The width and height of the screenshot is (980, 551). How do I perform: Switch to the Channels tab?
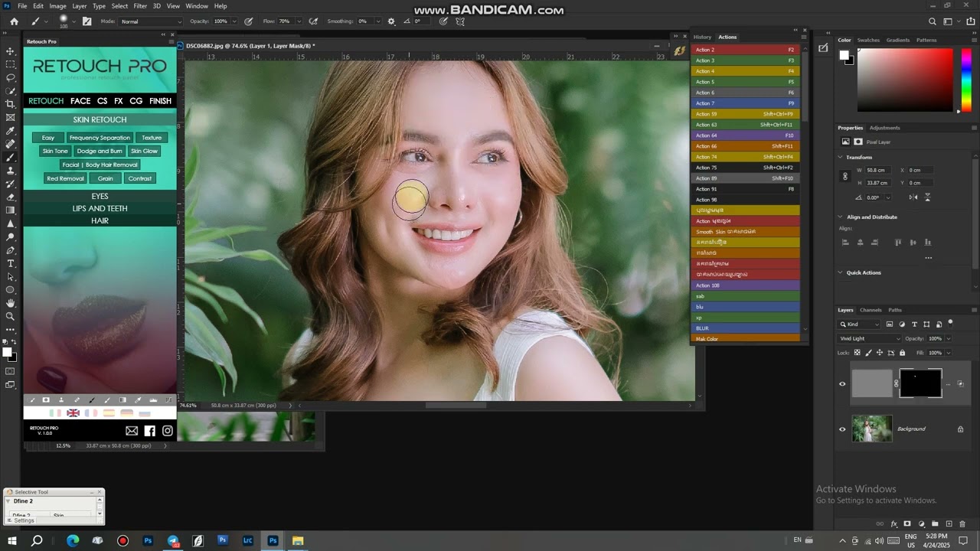871,310
